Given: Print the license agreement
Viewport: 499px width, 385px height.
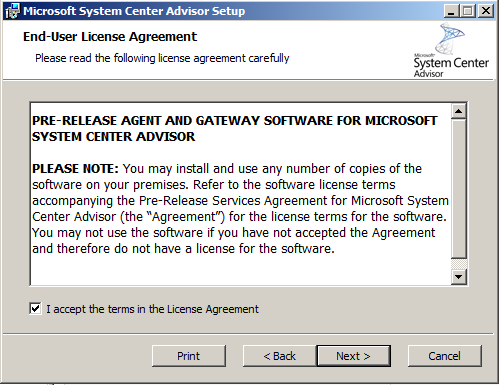Looking at the screenshot, I should point(189,356).
